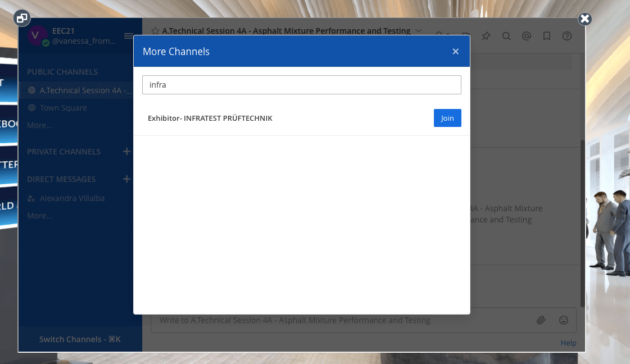Open the emoji picker smiley icon
The height and width of the screenshot is (364, 630).
click(563, 320)
